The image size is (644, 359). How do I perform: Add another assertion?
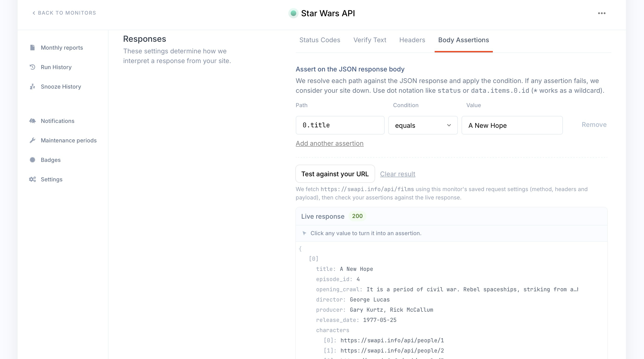click(x=329, y=143)
